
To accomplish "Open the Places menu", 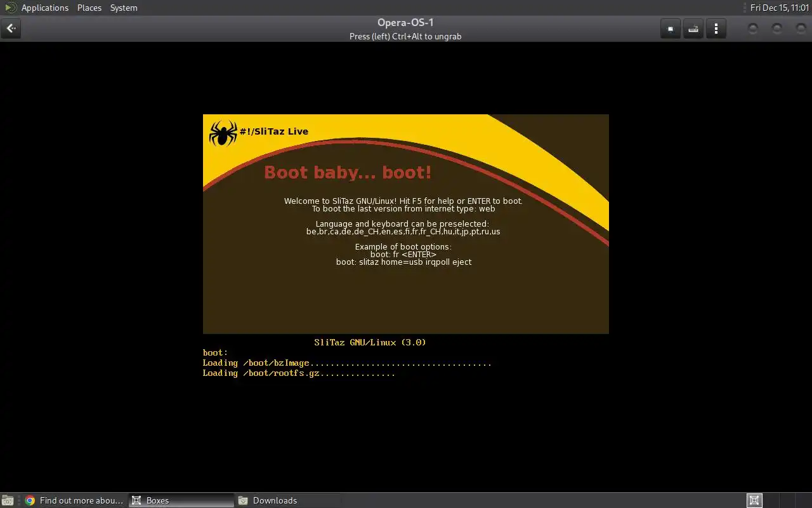I will point(89,8).
